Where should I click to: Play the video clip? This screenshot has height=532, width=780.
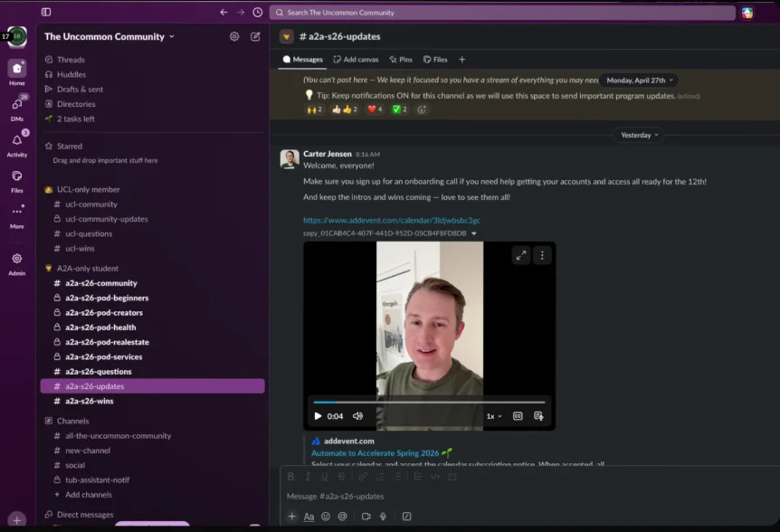click(318, 416)
